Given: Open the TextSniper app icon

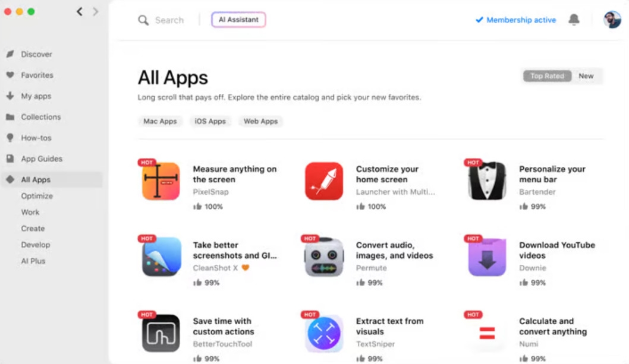Looking at the screenshot, I should tap(324, 333).
